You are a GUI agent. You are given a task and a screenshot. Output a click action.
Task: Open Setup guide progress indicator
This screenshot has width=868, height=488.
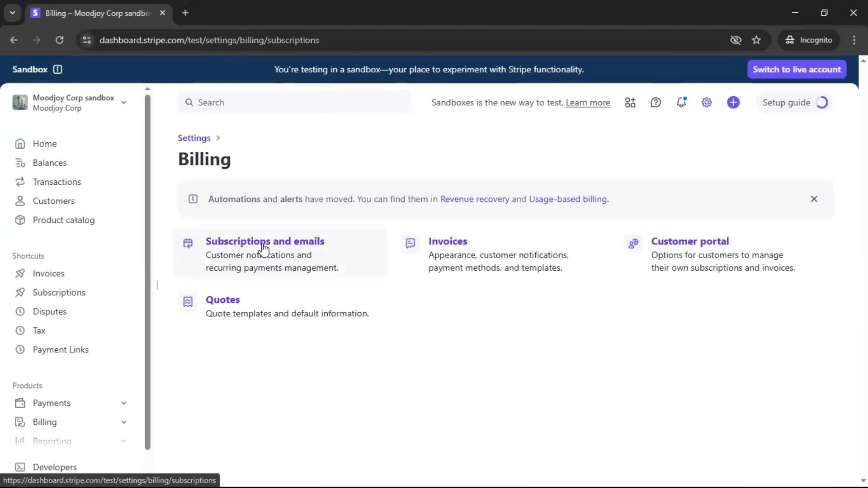[821, 103]
